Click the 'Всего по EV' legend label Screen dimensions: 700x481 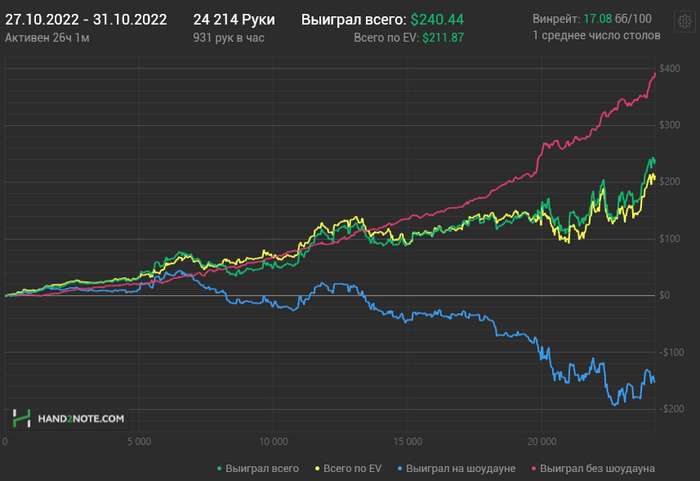[x=352, y=468]
